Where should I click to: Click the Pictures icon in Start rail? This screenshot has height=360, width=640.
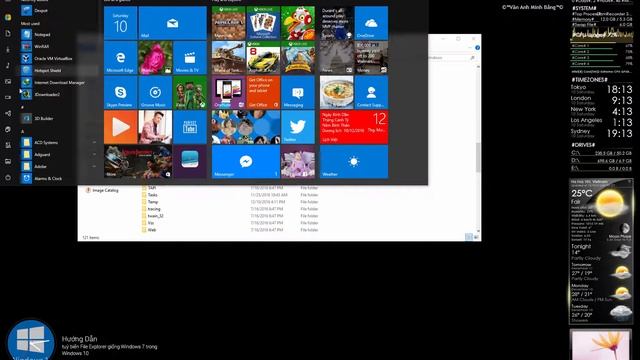pos(8,81)
